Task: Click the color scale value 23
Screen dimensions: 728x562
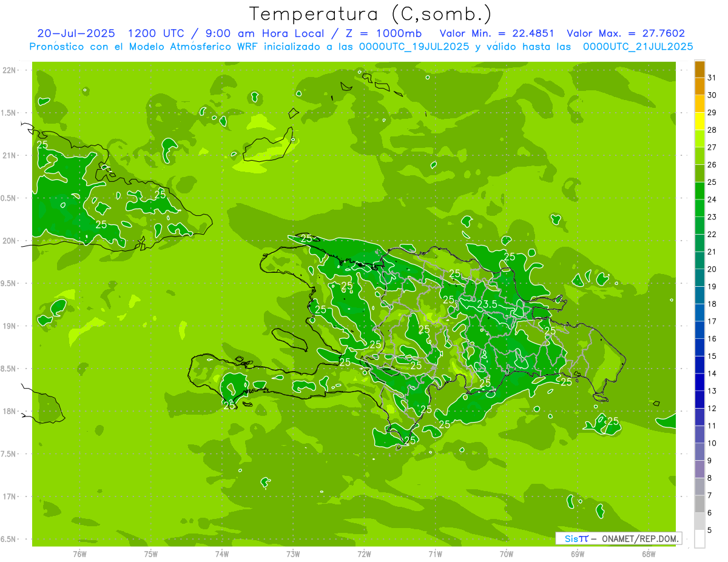Action: [712, 217]
